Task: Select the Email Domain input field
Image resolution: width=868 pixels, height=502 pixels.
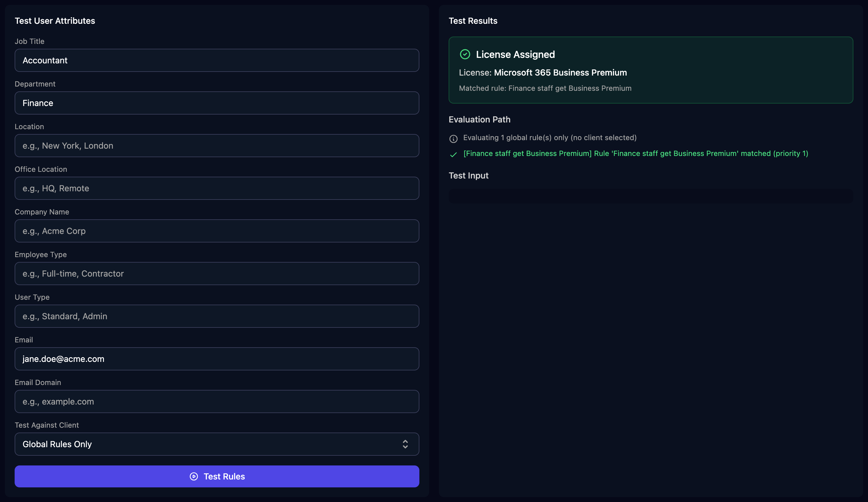Action: [217, 401]
